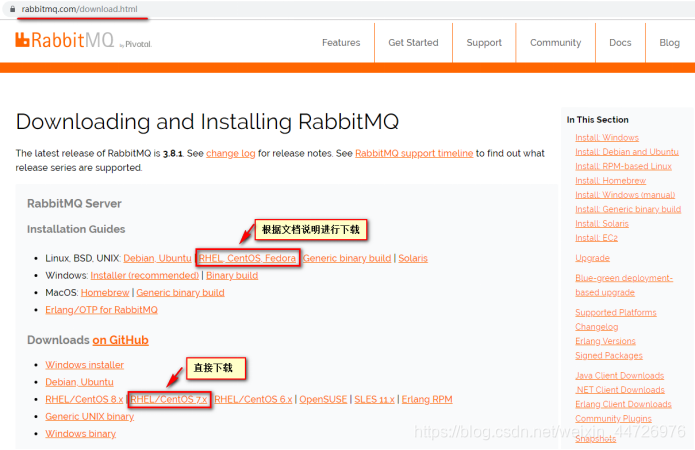Open Blue-green deployment-based upgrade link

[624, 285]
